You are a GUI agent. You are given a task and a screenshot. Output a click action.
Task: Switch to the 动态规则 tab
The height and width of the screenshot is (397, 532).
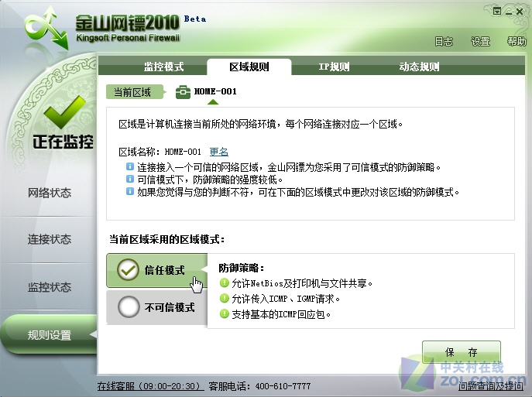pyautogui.click(x=419, y=67)
